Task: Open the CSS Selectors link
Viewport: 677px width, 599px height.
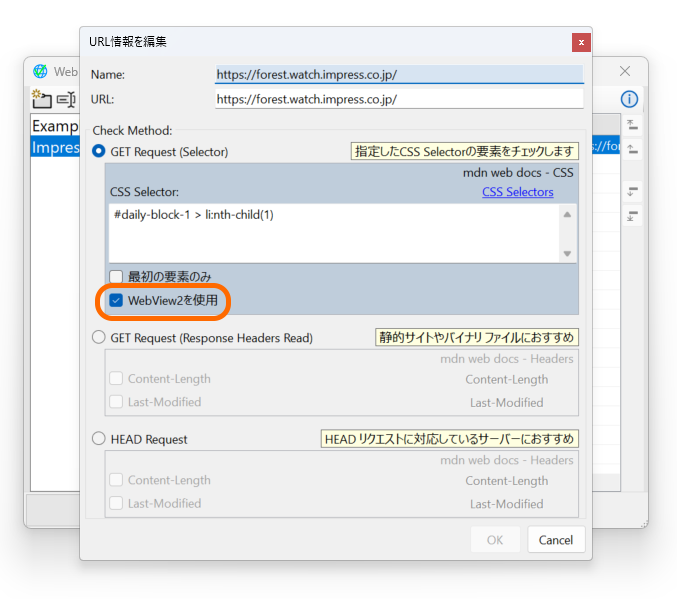Action: point(518,192)
